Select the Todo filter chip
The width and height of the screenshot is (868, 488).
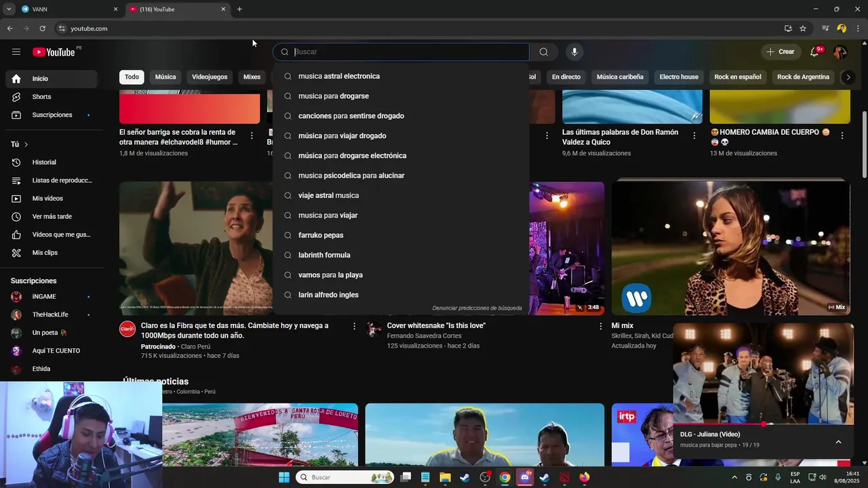[132, 77]
